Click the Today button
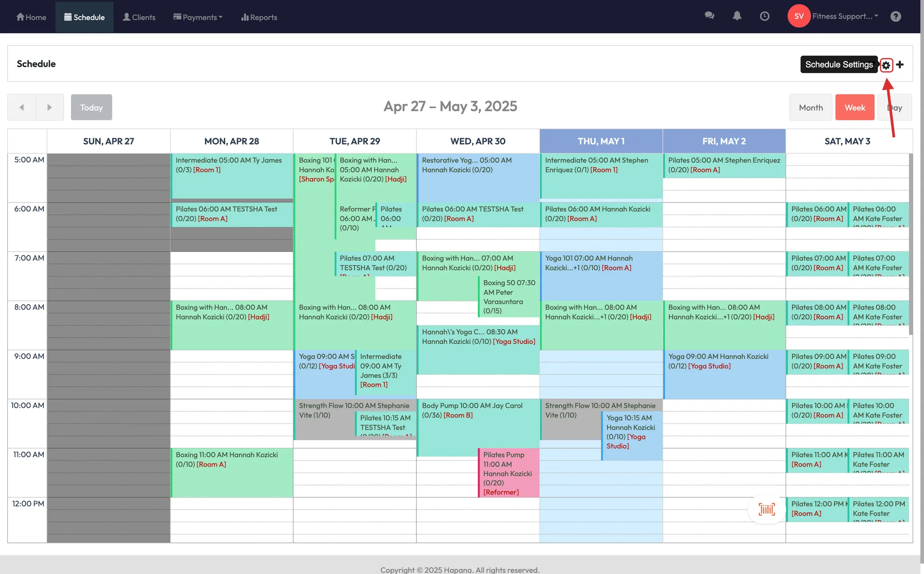Image resolution: width=924 pixels, height=574 pixels. pos(92,107)
